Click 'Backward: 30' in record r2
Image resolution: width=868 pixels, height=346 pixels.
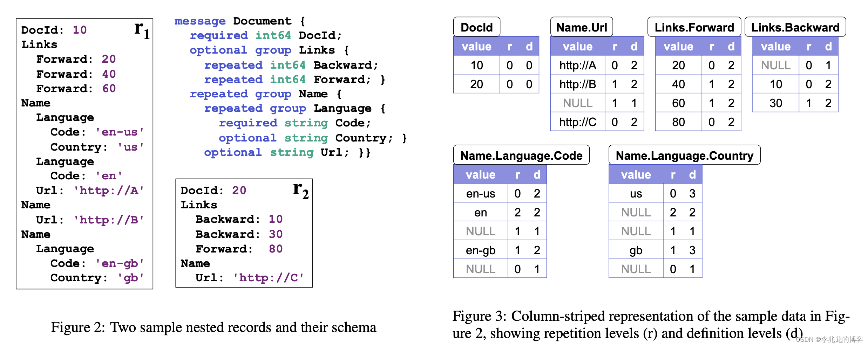tap(239, 234)
